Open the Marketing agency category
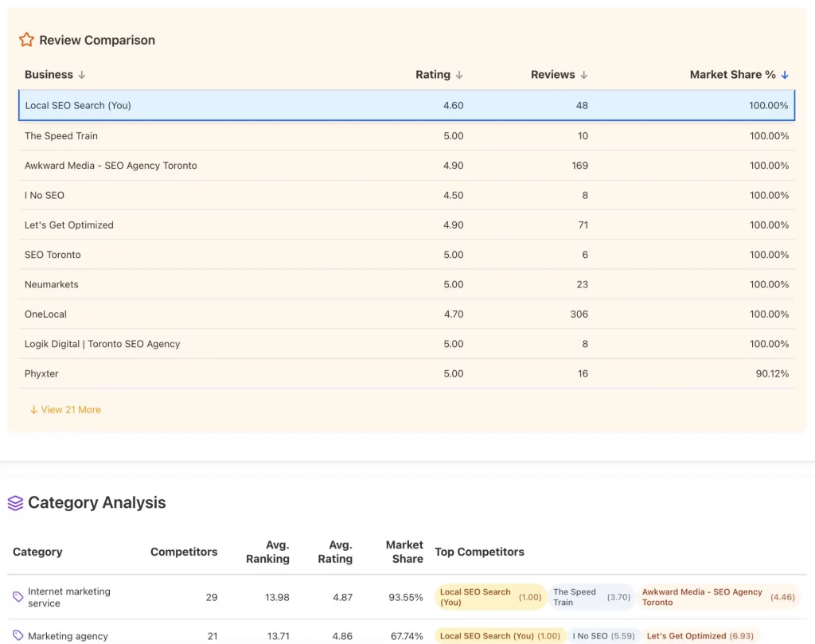 point(68,636)
